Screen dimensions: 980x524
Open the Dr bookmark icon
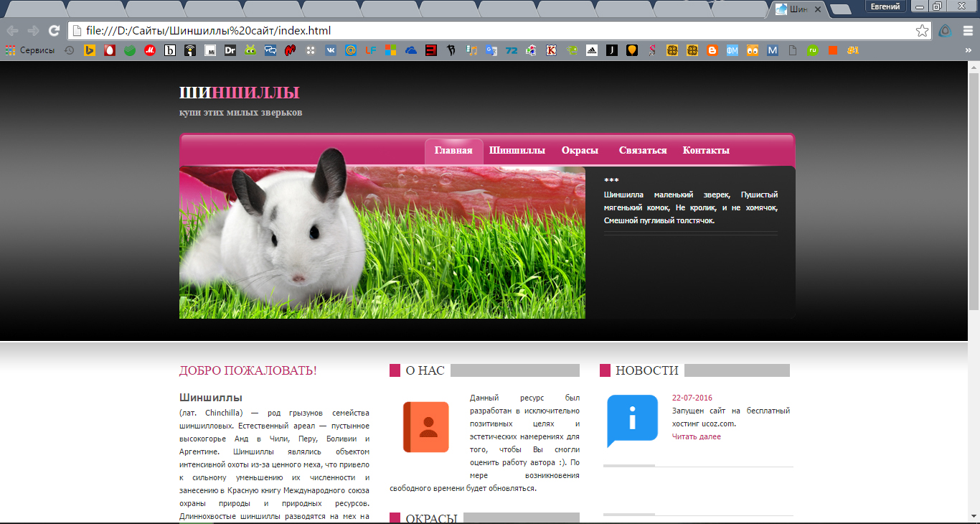[230, 50]
